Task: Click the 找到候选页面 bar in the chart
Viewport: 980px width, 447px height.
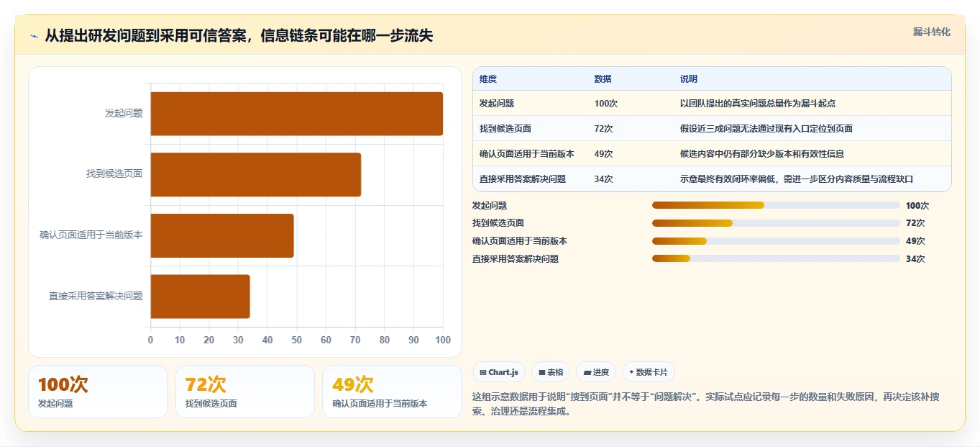Action: 255,174
